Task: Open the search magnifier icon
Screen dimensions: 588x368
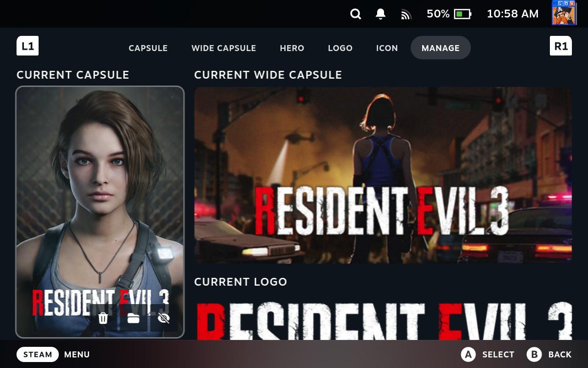Action: click(356, 14)
